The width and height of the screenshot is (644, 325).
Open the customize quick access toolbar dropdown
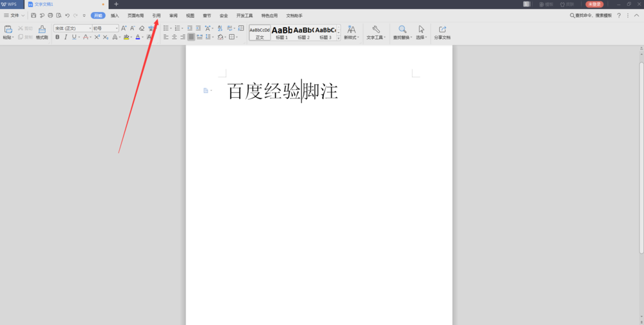(84, 15)
